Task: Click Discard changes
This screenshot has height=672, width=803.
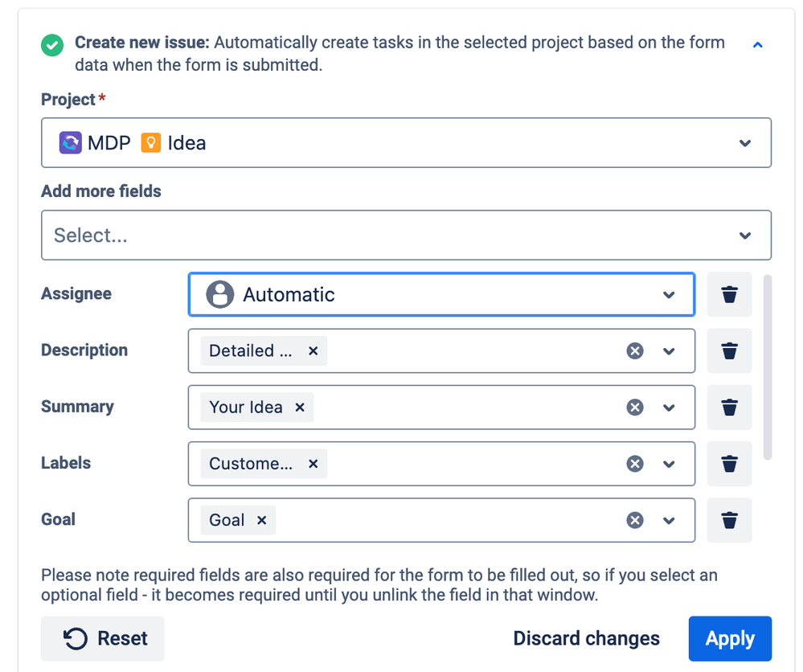Action: 586,639
